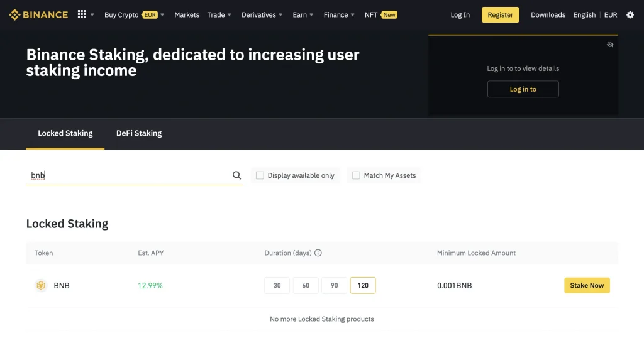644x360 pixels.
Task: Choose the 90 days duration
Action: click(x=334, y=286)
